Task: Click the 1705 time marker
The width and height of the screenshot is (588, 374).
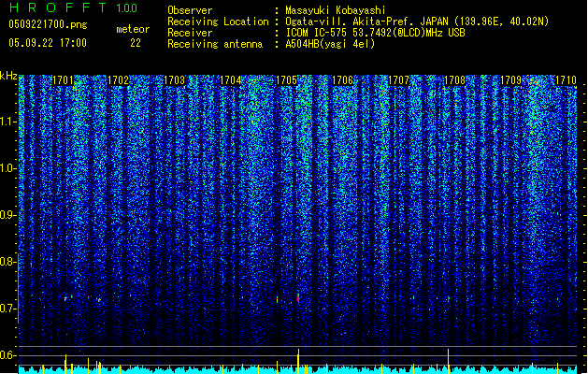Action: pos(286,80)
